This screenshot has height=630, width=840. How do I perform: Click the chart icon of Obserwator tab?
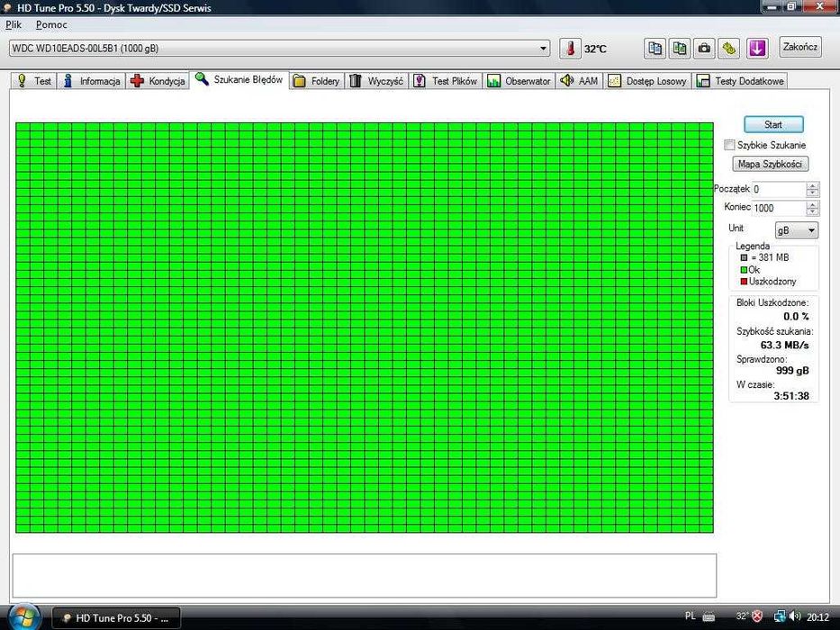[493, 81]
